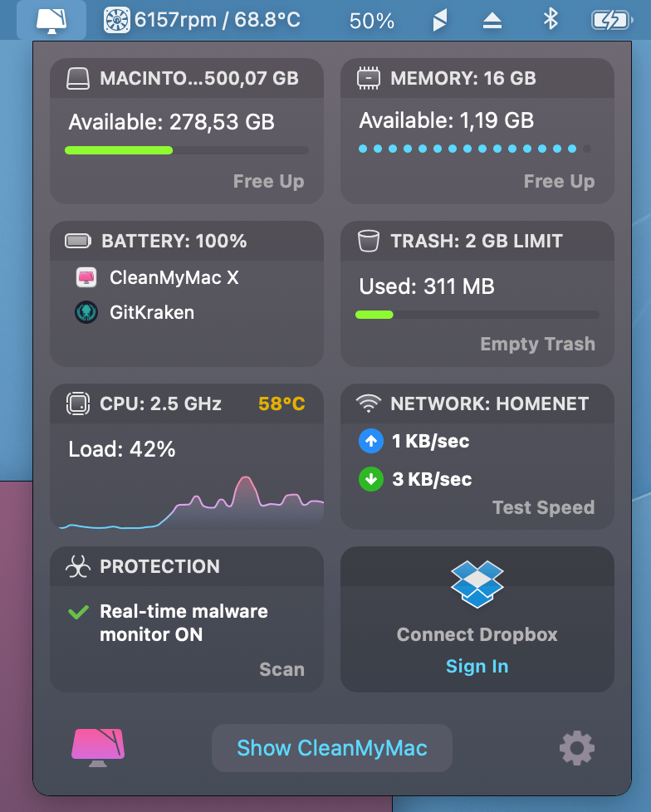Open the Bluetooth menu bar icon
Image resolution: width=651 pixels, height=812 pixels.
coord(550,20)
